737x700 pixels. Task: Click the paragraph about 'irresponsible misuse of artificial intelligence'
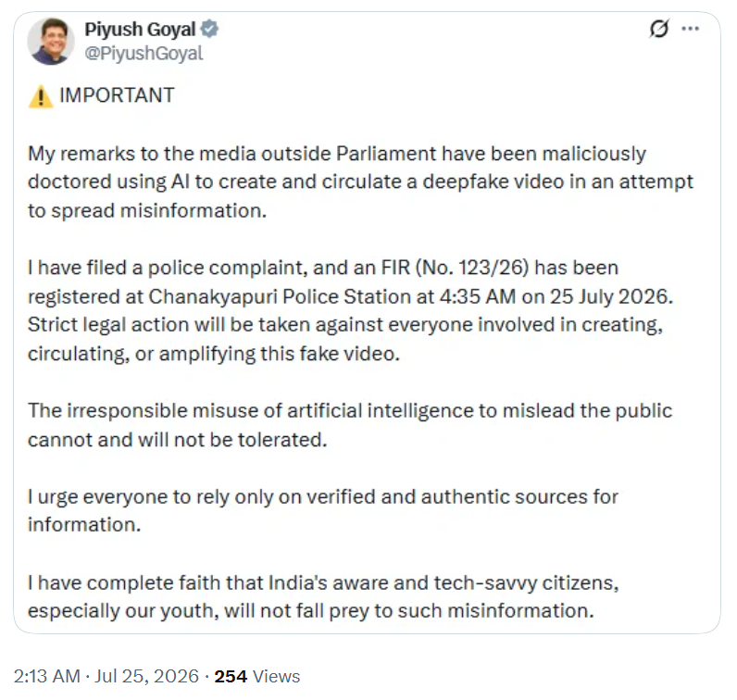tap(350, 425)
